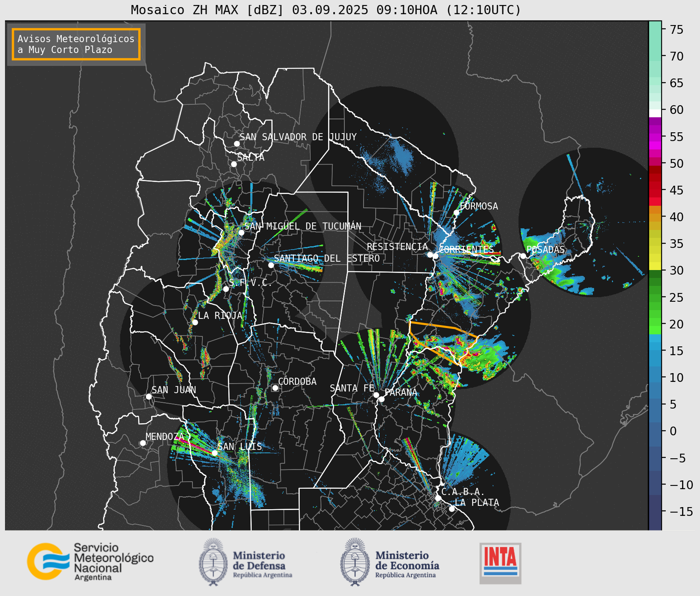
Task: Click the SAN MIGUEL DE TUCUMÁN label
Action: (x=303, y=226)
